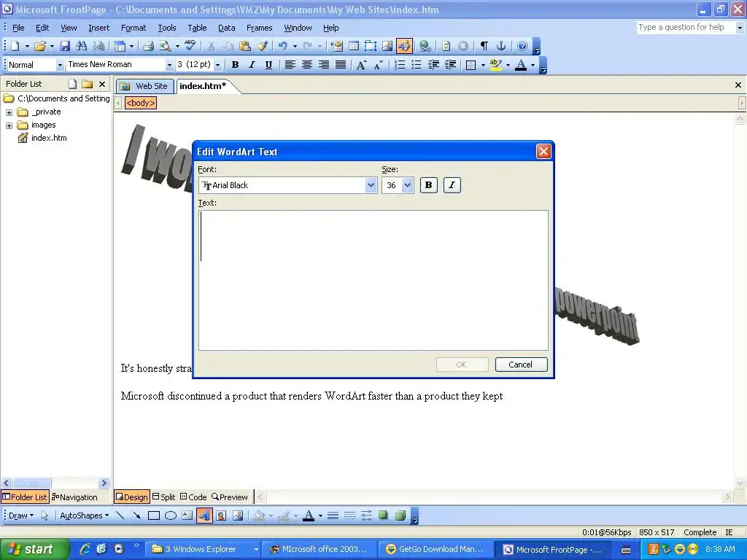Click the Increase Font Size icon
Viewport: 747px width, 560px height.
[x=362, y=65]
